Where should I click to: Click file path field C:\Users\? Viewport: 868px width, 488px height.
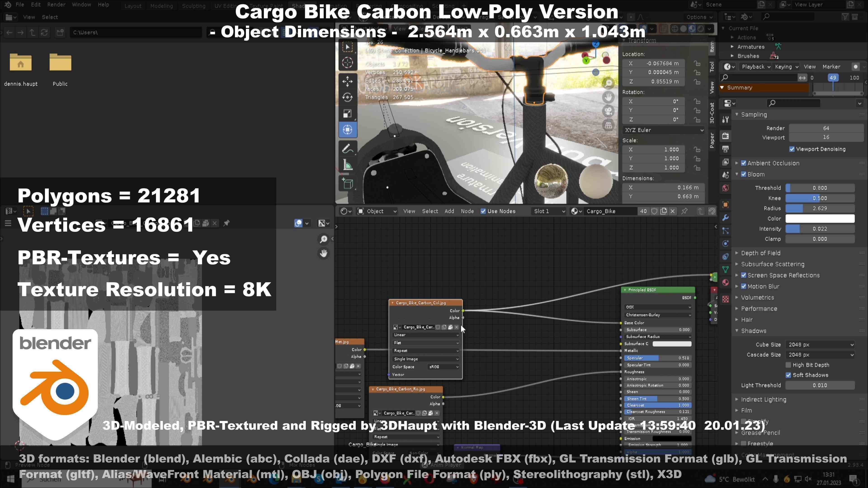[x=136, y=32]
